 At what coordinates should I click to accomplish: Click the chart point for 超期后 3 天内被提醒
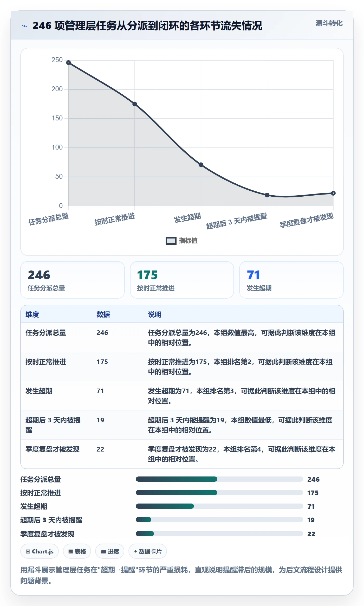click(267, 195)
